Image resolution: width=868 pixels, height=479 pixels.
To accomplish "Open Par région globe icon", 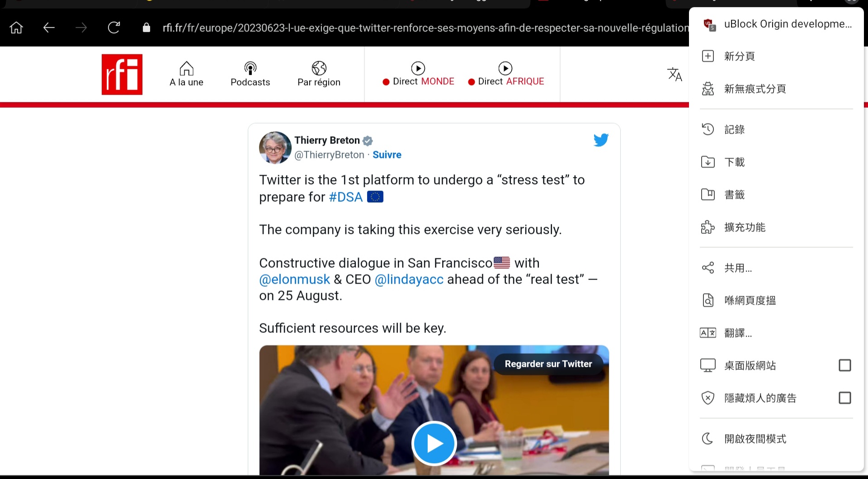I will [319, 68].
